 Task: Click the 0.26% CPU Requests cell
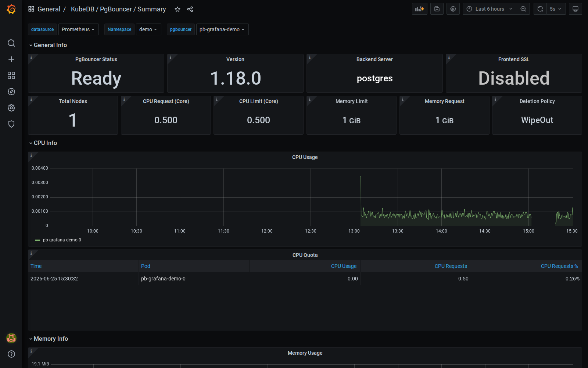pos(526,279)
